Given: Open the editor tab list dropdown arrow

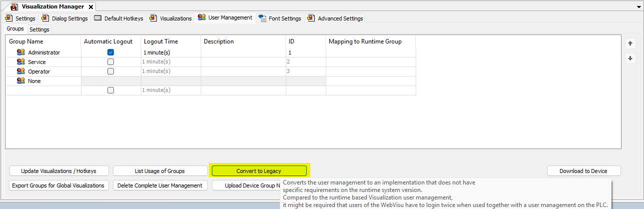Looking at the screenshot, I should point(639,7).
